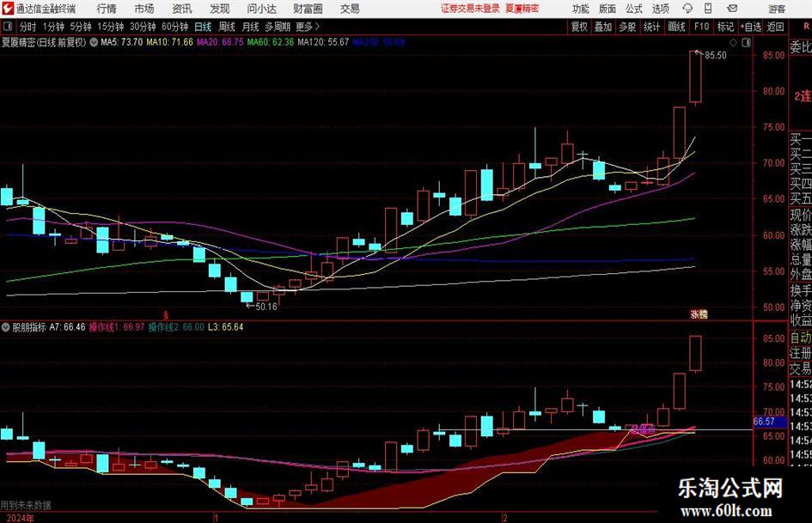Open the 功能 menu
The height and width of the screenshot is (523, 812).
point(581,9)
